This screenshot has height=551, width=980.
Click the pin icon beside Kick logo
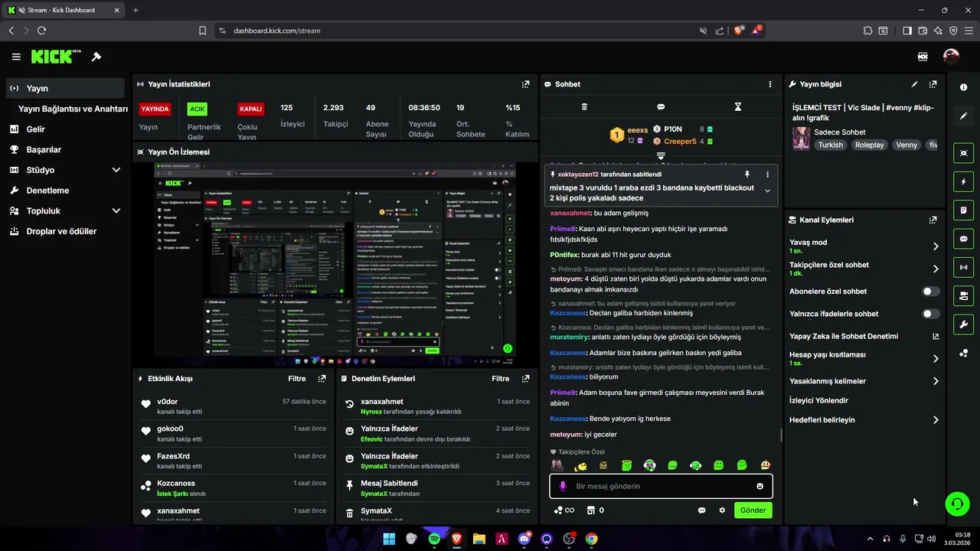(x=96, y=57)
